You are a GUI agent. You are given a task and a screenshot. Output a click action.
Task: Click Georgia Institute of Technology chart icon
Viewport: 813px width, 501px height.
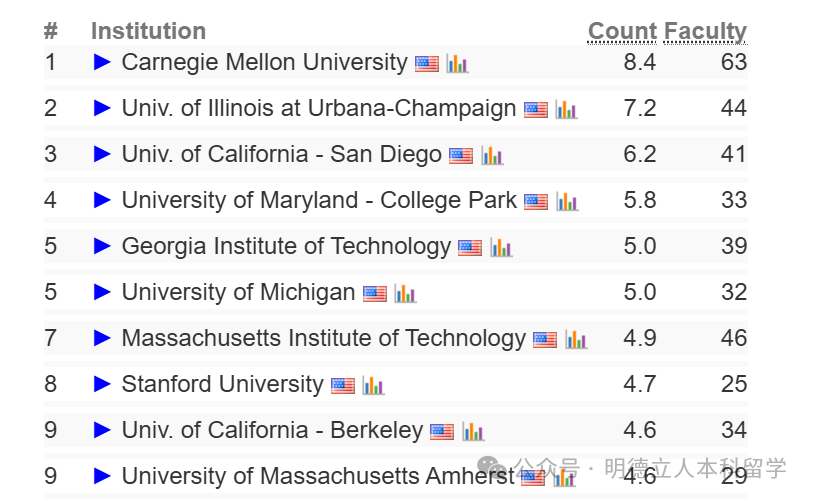(x=501, y=247)
